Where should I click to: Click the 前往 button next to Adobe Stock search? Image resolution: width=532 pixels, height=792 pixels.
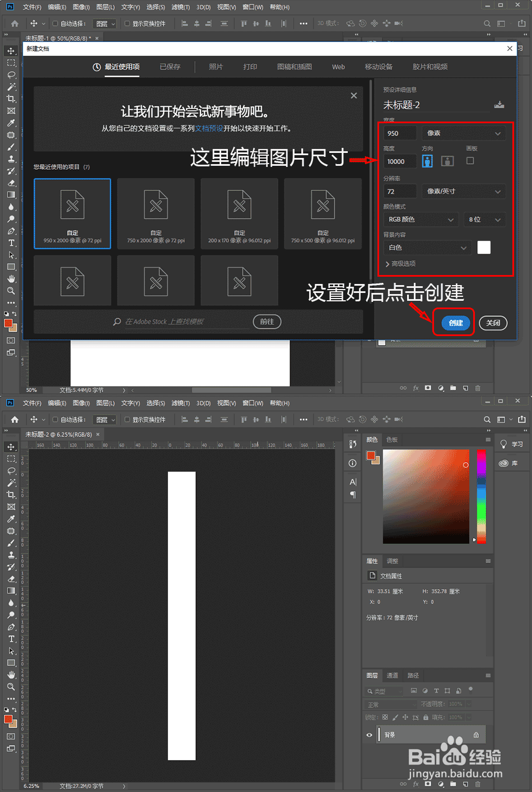(x=267, y=322)
